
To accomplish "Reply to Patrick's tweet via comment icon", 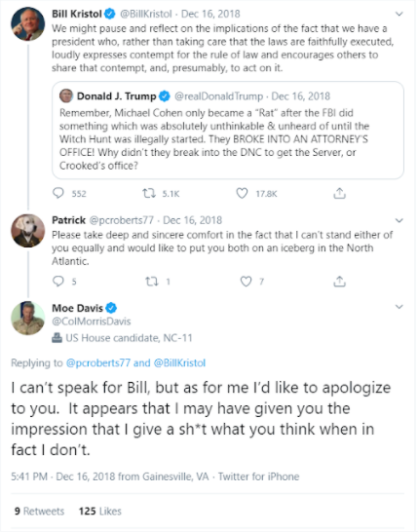I will (58, 281).
